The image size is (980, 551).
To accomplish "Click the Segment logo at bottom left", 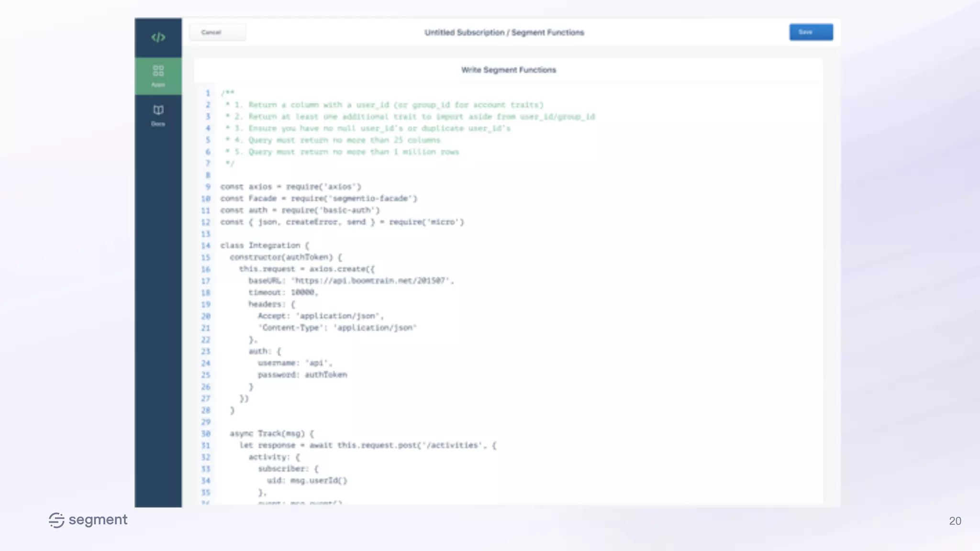I will tap(88, 520).
